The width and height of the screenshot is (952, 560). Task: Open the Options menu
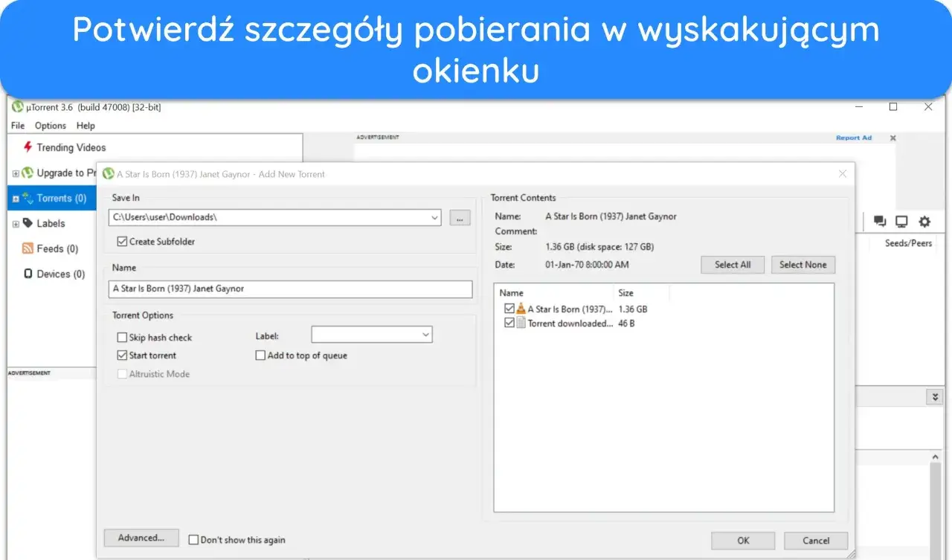point(50,126)
